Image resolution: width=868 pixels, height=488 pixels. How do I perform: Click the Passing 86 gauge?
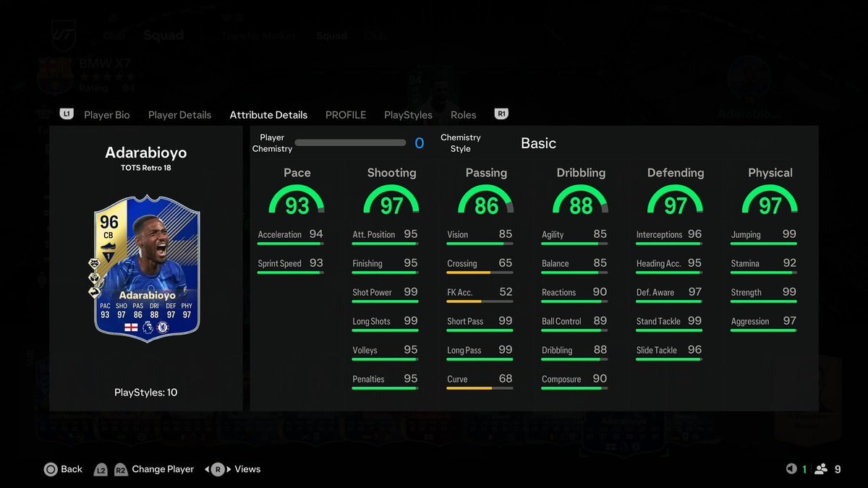(x=486, y=200)
